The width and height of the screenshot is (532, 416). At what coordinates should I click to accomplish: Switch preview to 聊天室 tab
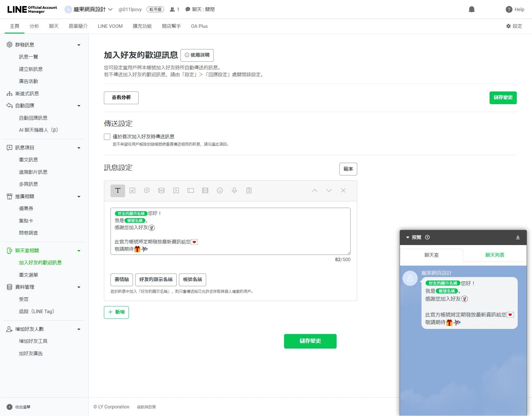432,255
